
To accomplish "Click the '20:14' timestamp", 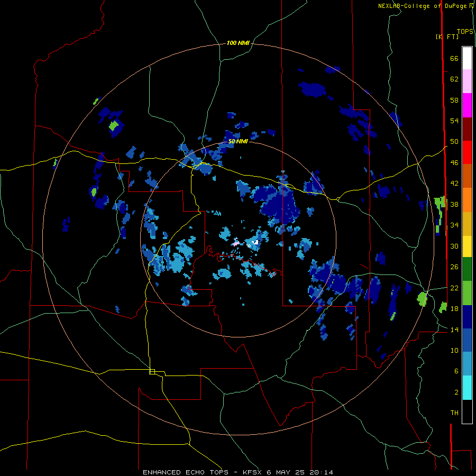I will point(322,472).
